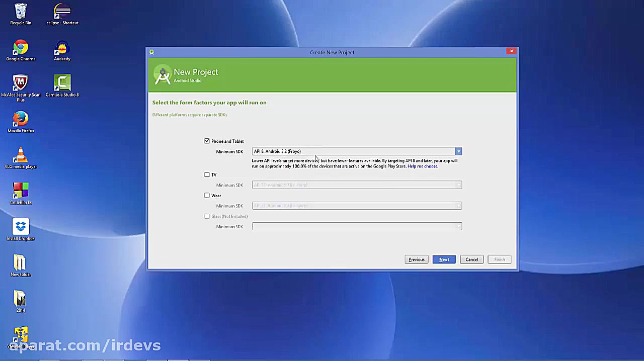
Task: Open VMware Player
Action: [21, 334]
